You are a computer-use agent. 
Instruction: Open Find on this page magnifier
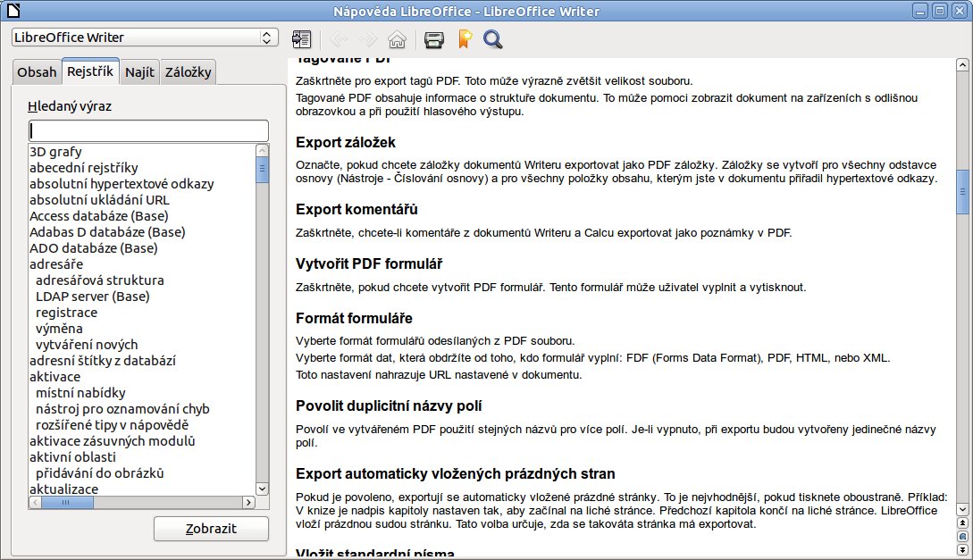pos(492,39)
